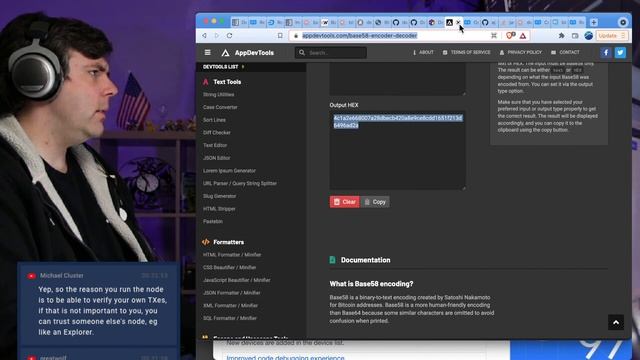Open JSON Formatter / Minifier
This screenshot has width=640, height=360.
231,293
